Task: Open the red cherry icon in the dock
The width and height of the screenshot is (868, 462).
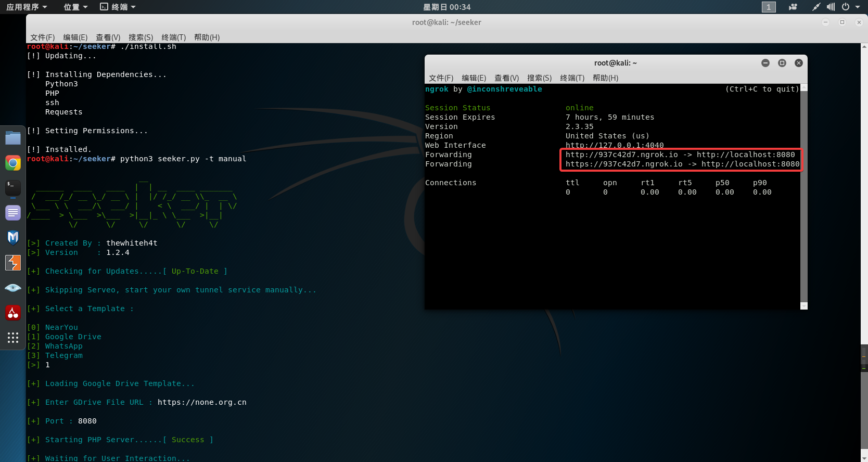Action: pyautogui.click(x=13, y=313)
